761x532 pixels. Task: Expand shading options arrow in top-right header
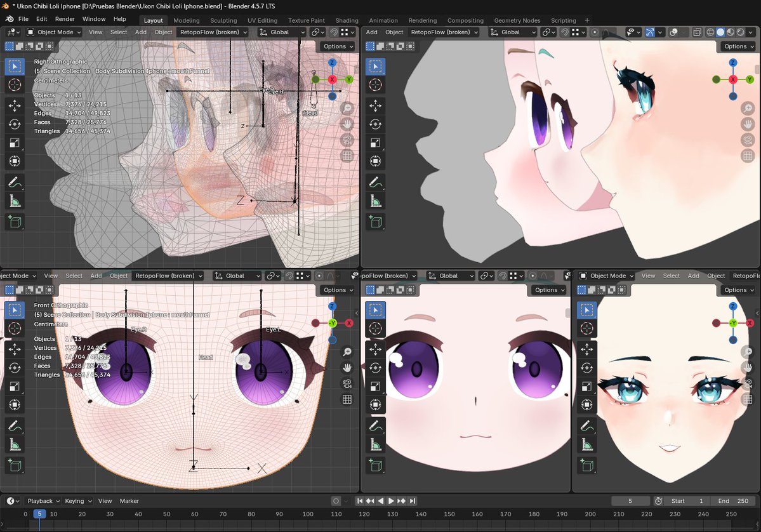pyautogui.click(x=751, y=32)
